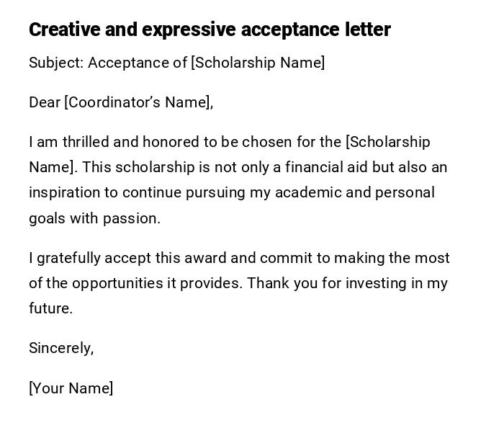This screenshot has width=504, height=433.
Task: Click the "Sincerely," closing line
Action: [x=61, y=348]
